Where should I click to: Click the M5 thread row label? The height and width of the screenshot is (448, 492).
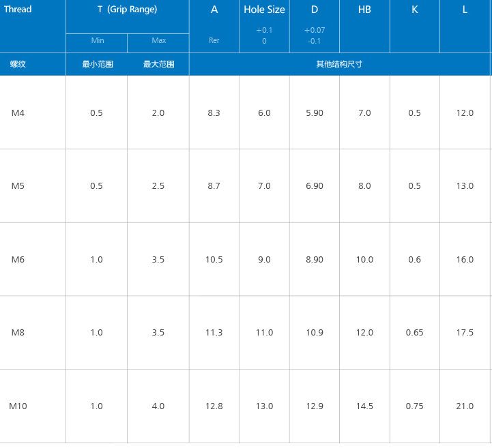tap(18, 186)
